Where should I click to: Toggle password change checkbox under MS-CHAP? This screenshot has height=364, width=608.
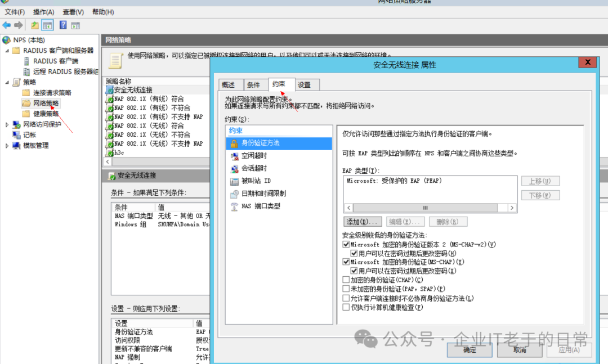(354, 271)
